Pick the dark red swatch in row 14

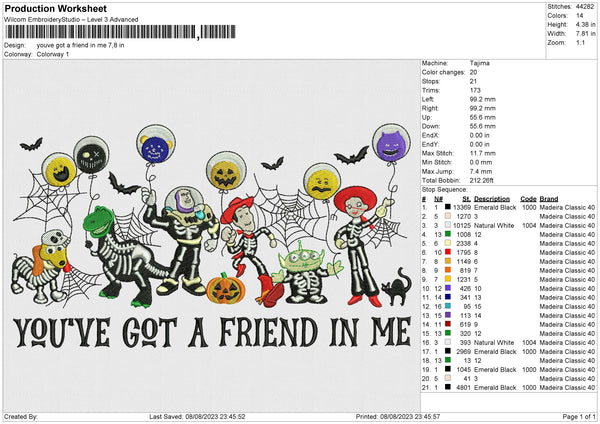click(447, 324)
